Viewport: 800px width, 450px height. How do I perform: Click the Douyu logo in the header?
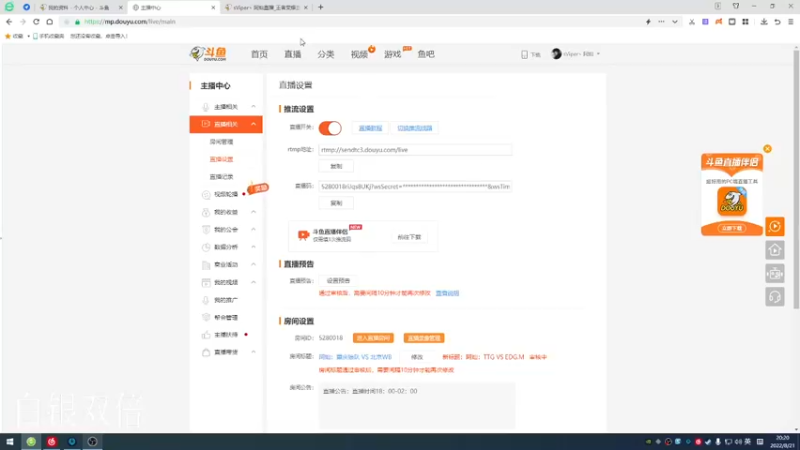pyautogui.click(x=208, y=54)
